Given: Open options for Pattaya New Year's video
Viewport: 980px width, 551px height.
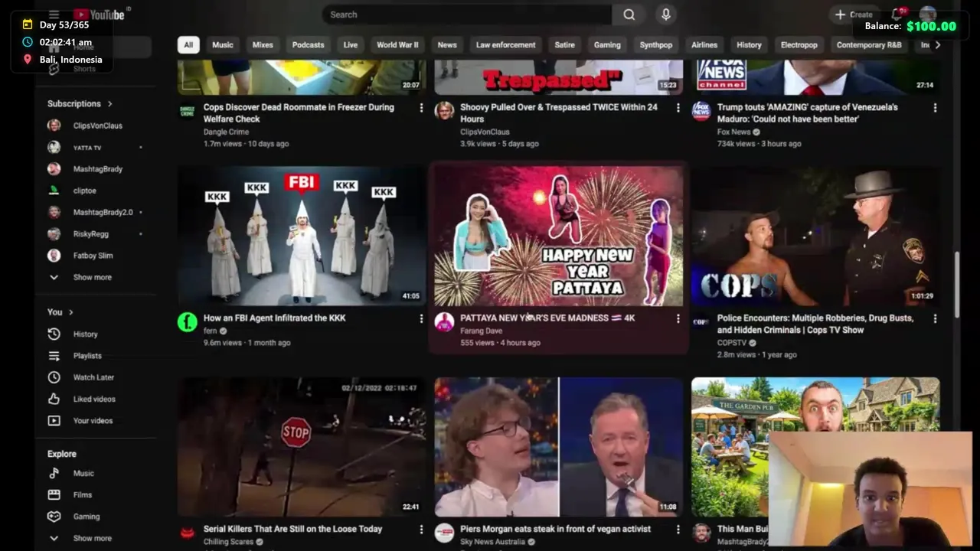Looking at the screenshot, I should (678, 318).
